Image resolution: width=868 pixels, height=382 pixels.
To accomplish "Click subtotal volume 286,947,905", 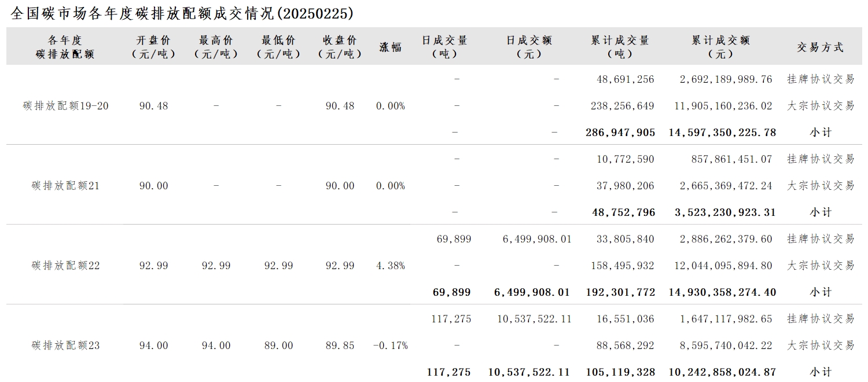I will (x=620, y=133).
